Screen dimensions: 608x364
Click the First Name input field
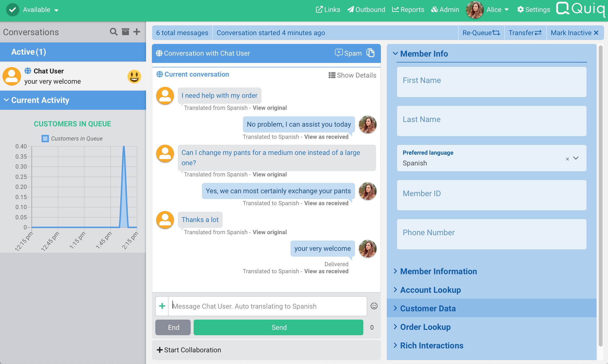(x=492, y=82)
